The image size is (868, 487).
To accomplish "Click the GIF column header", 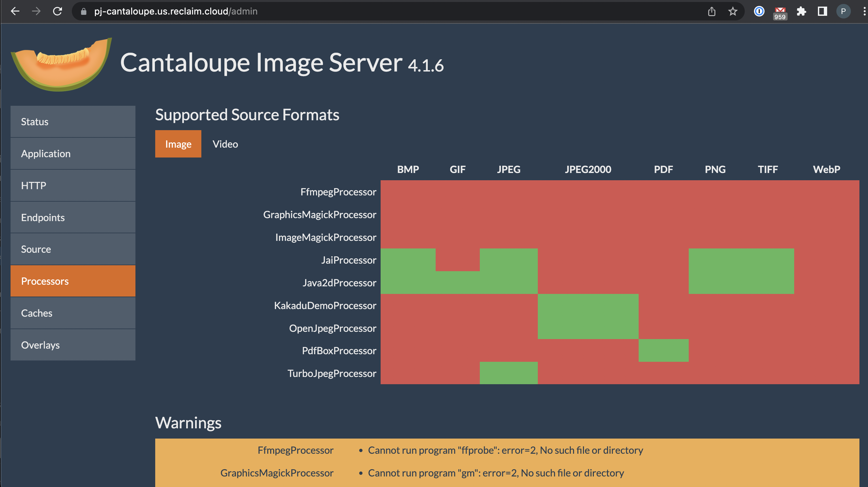I will coord(457,169).
